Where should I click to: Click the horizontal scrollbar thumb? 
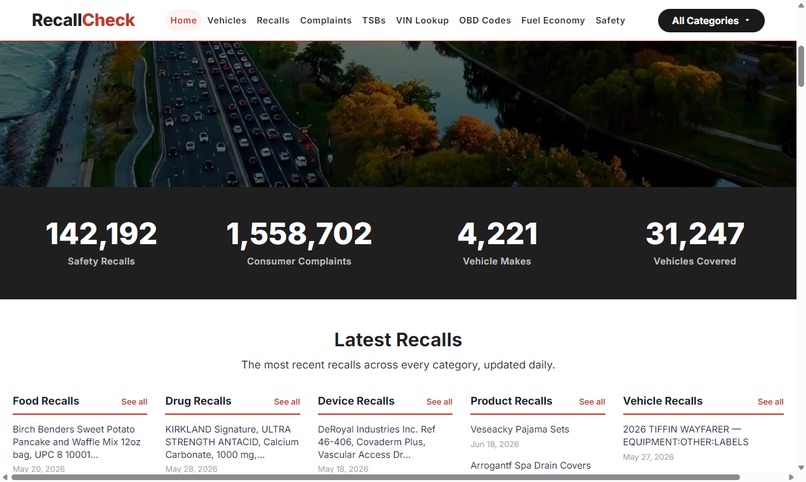click(x=375, y=477)
